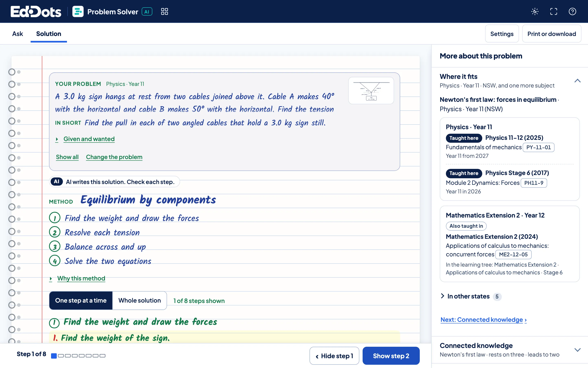Switch to the Ask tab
This screenshot has height=368, width=588.
pyautogui.click(x=18, y=34)
